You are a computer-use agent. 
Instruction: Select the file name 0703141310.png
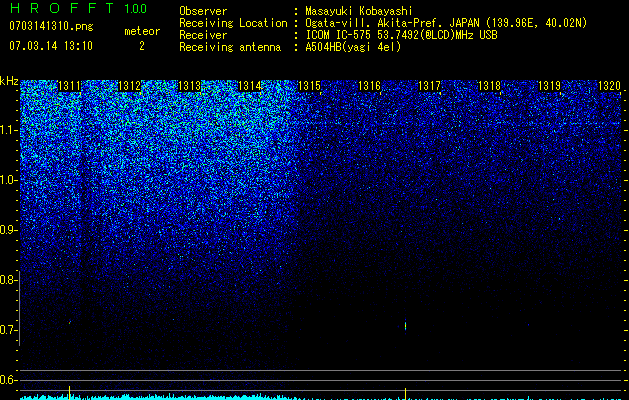point(51,27)
